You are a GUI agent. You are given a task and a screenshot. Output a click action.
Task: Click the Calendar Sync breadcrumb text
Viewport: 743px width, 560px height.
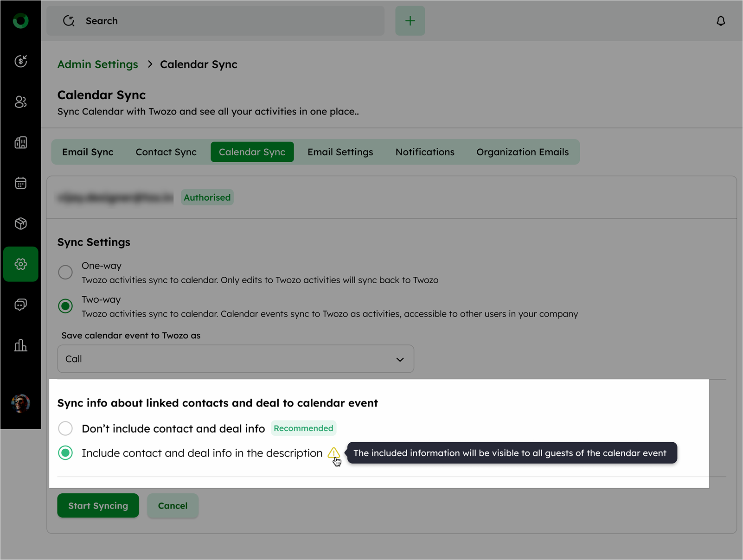tap(199, 64)
